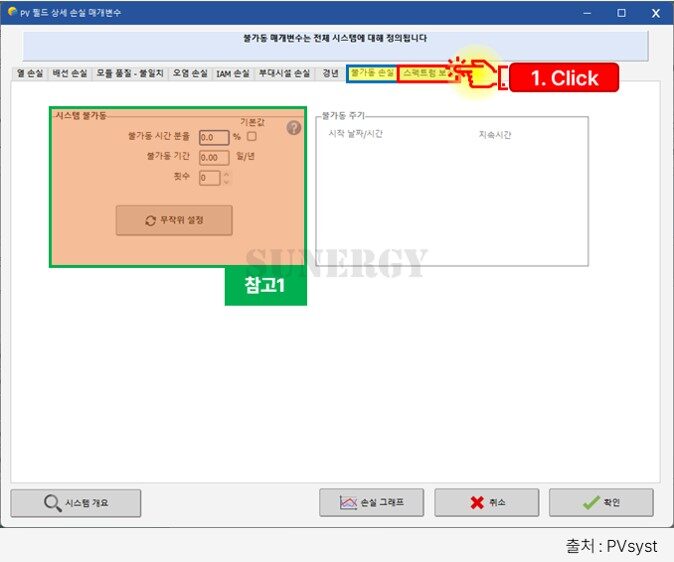The image size is (674, 562).
Task: Click the 횟수 count field
Action: point(210,178)
